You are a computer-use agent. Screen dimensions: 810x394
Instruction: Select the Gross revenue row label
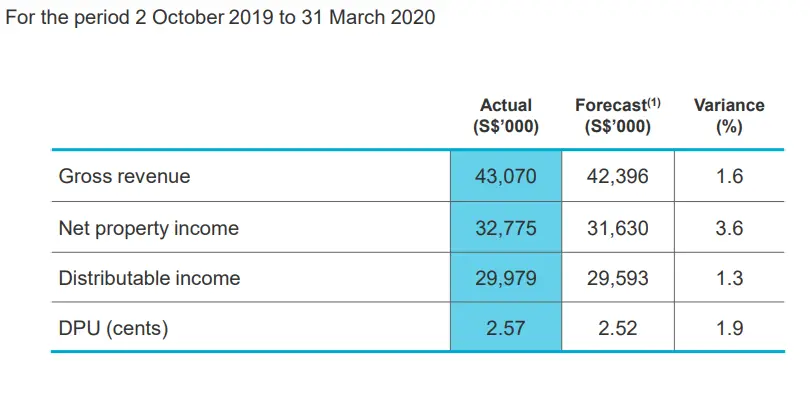point(124,176)
